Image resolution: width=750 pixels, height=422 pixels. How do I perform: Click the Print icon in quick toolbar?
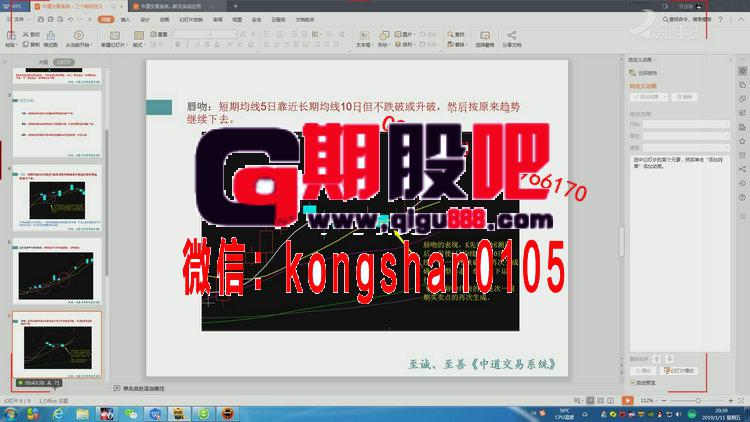tap(50, 20)
